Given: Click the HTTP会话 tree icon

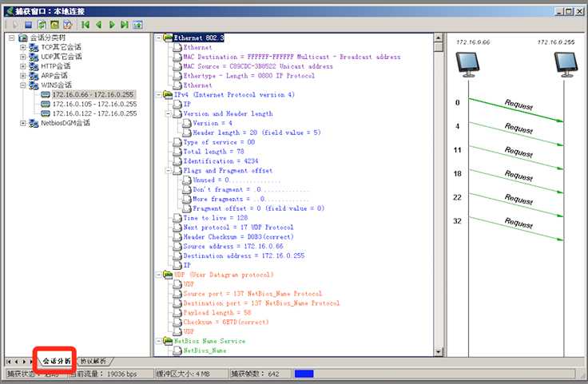Looking at the screenshot, I should pos(34,66).
